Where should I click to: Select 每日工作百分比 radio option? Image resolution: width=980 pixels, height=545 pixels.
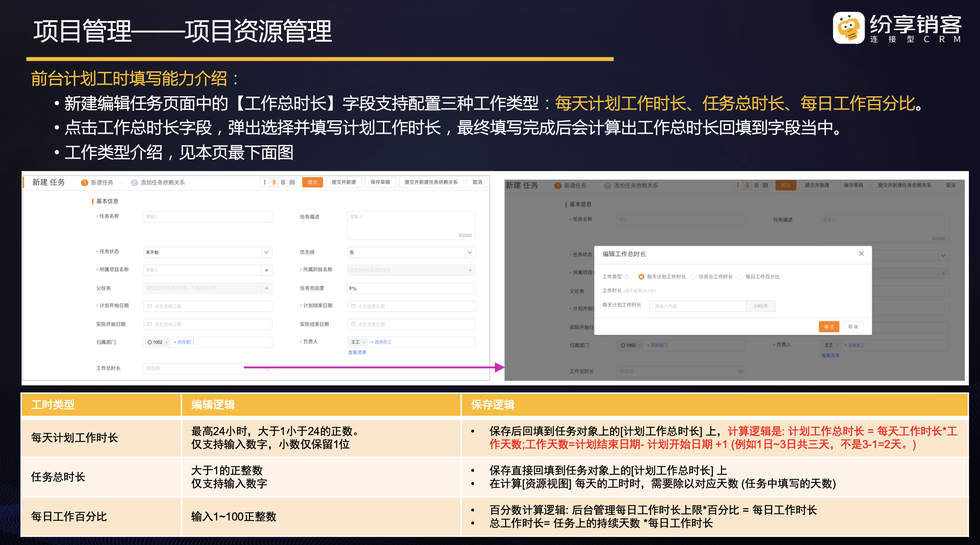[x=740, y=277]
